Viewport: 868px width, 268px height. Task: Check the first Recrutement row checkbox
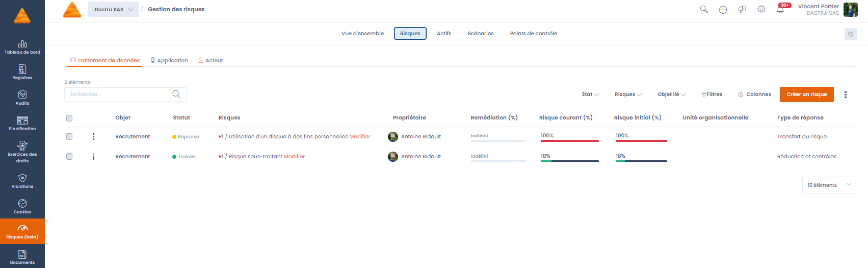69,136
